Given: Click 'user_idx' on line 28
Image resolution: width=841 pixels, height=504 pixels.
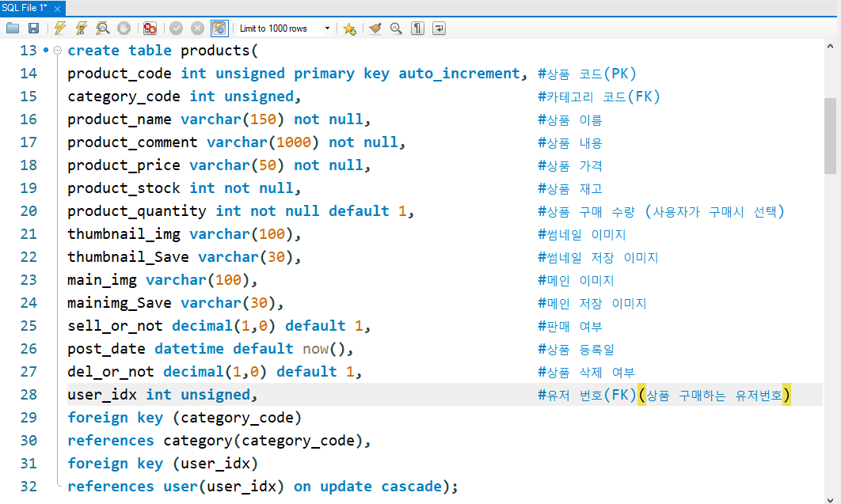Looking at the screenshot, I should pos(102,395).
